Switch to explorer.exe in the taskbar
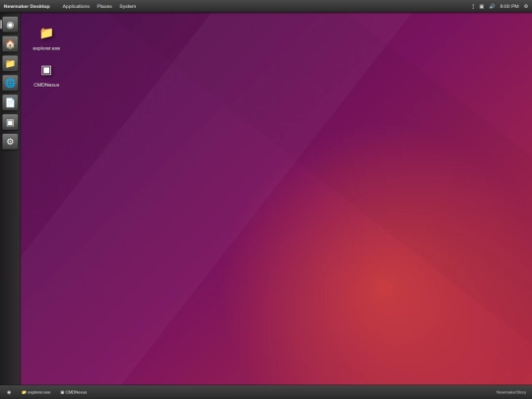The width and height of the screenshot is (532, 399). (x=36, y=392)
